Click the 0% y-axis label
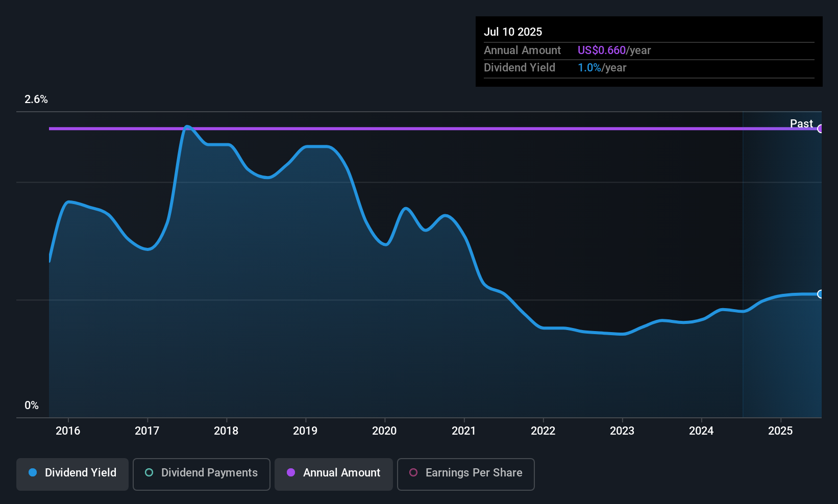Viewport: 838px width, 504px height. coord(32,406)
